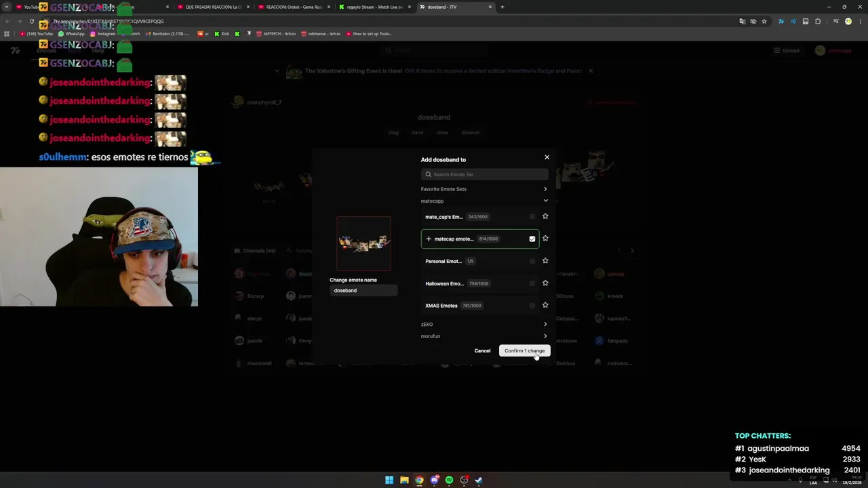Image resolution: width=868 pixels, height=488 pixels.
Task: Click the plus icon on matecap emote row
Action: [429, 239]
